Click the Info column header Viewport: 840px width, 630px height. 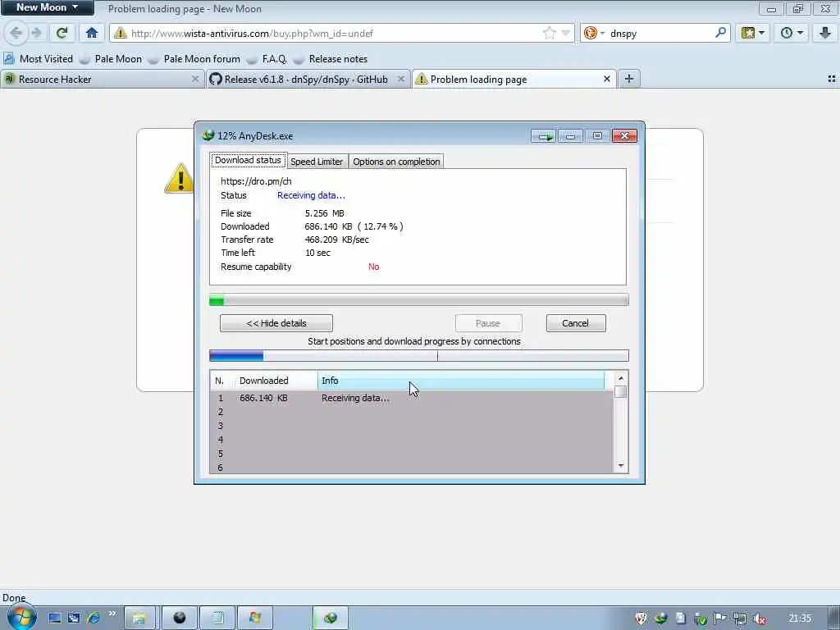coord(461,381)
